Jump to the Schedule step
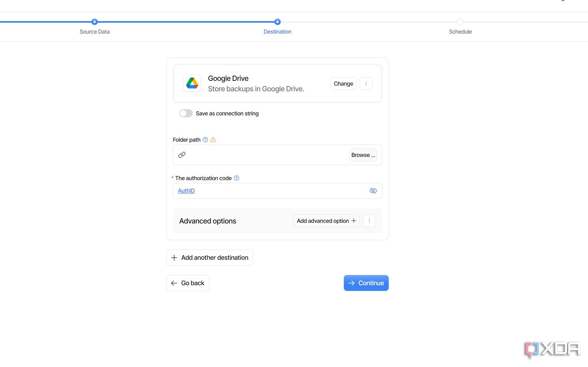 click(460, 32)
